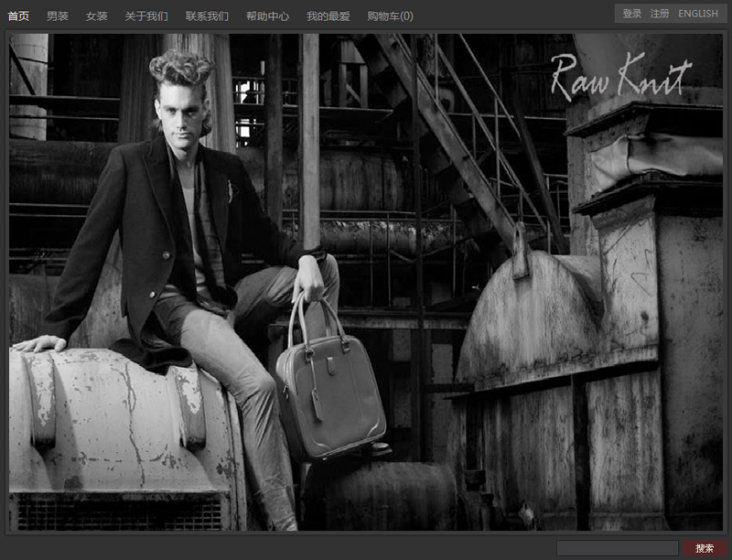The image size is (732, 560).
Task: Click the 登录 login link
Action: point(632,14)
